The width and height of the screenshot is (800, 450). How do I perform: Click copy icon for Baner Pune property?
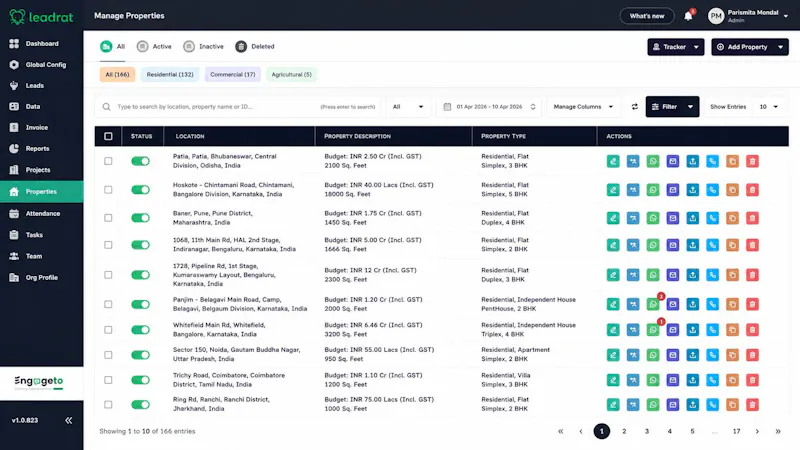732,218
